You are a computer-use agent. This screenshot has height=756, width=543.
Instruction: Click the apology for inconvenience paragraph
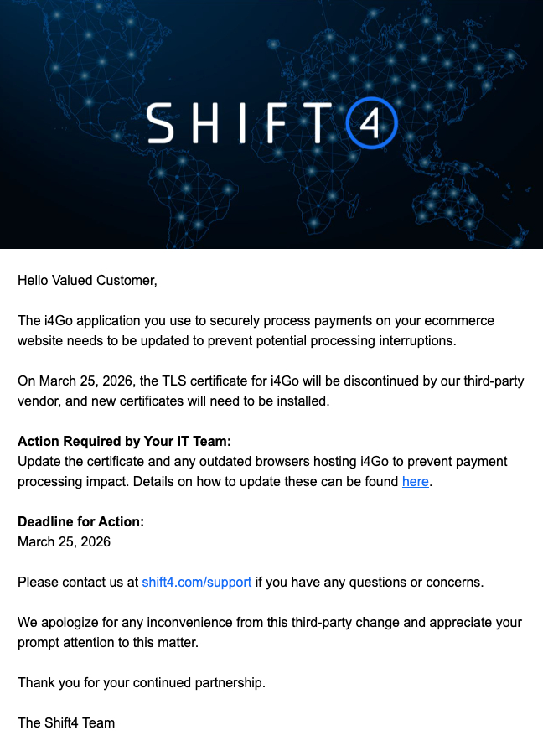[270, 632]
